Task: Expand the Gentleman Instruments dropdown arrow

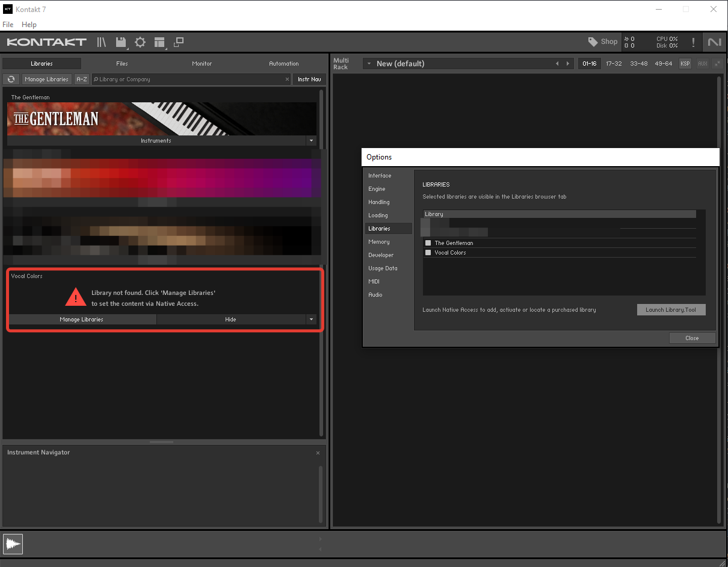Action: click(311, 141)
